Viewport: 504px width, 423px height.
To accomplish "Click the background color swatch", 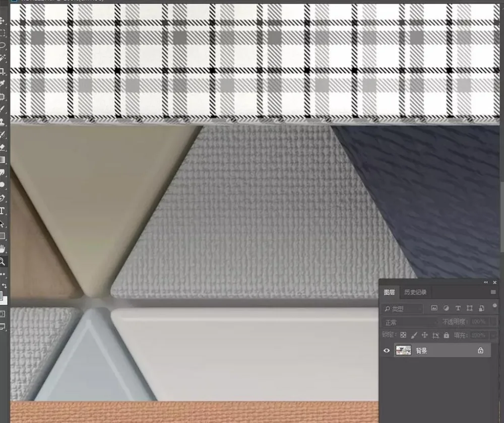I will pyautogui.click(x=5, y=301).
